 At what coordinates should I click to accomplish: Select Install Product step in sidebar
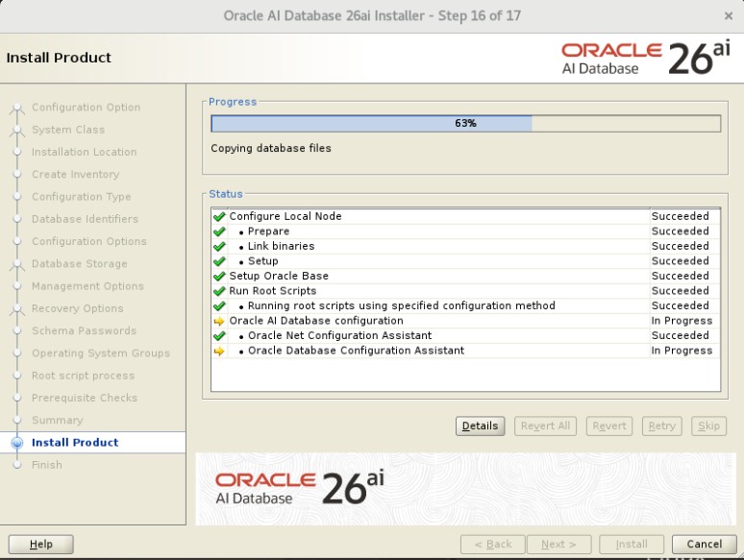75,443
